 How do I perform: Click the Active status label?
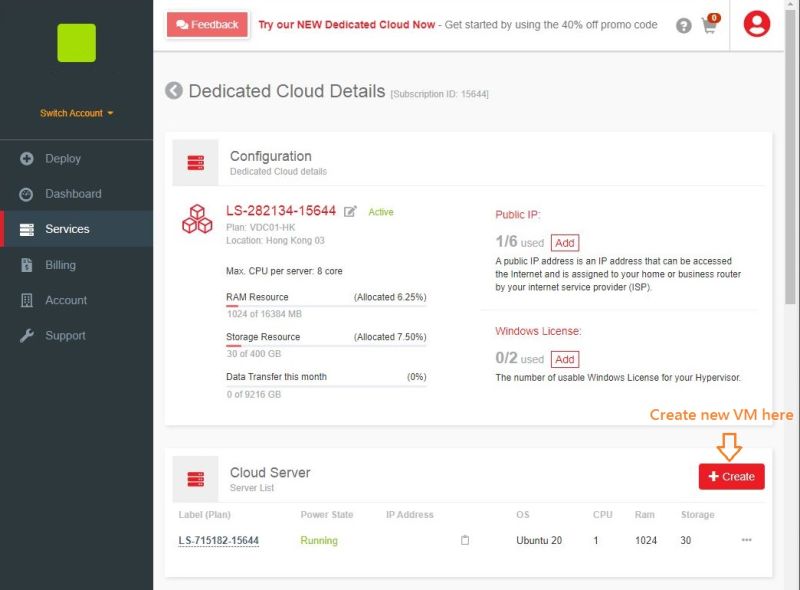[x=381, y=212]
